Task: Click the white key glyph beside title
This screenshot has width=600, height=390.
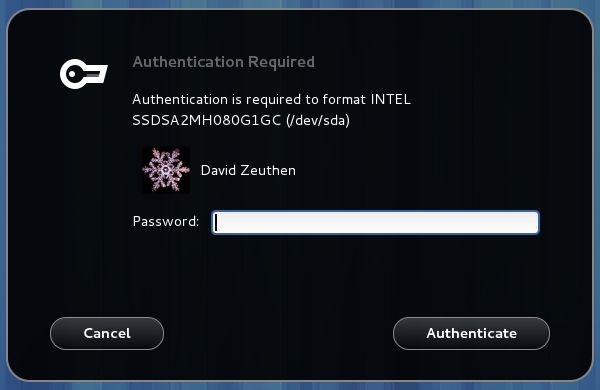Action: coord(84,74)
